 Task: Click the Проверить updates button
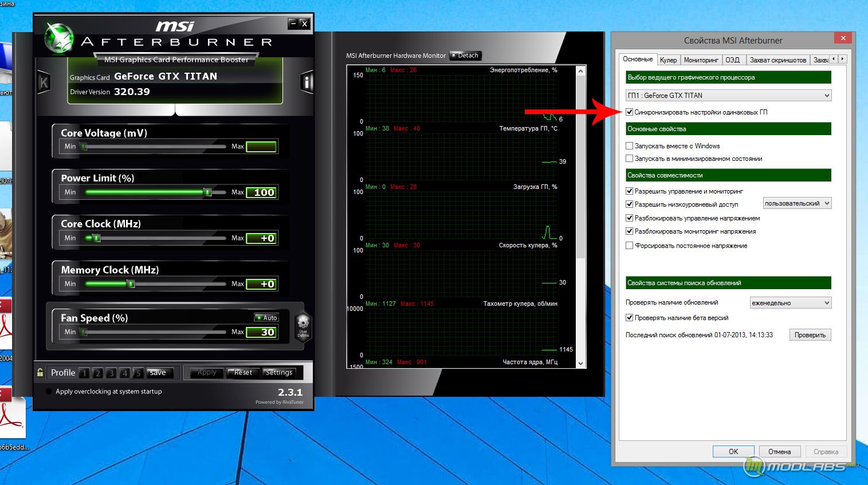[x=810, y=335]
